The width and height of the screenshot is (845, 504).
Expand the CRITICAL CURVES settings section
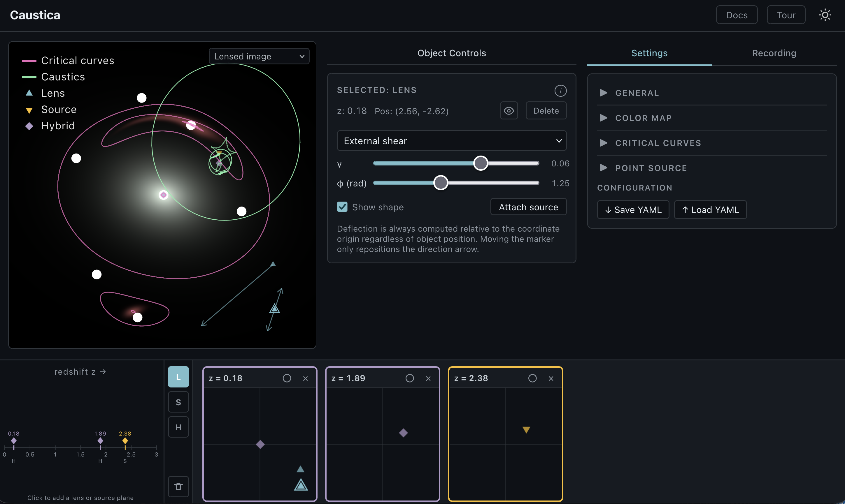(712, 143)
